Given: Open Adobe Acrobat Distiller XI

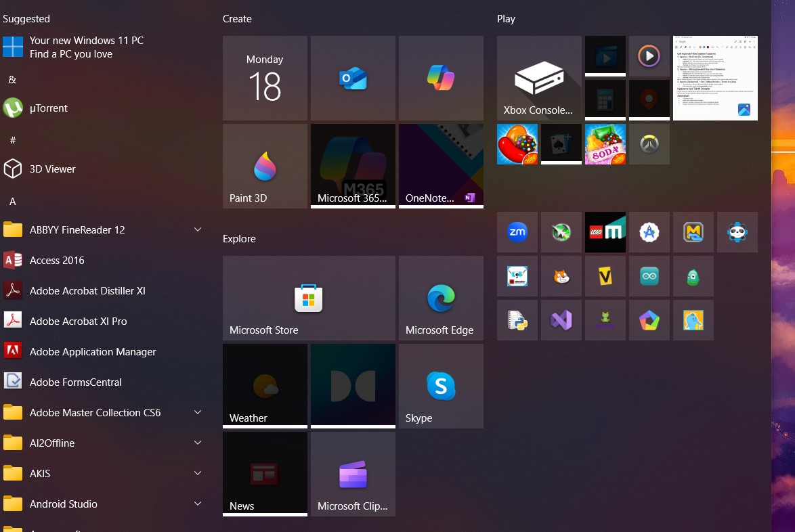Looking at the screenshot, I should (x=103, y=291).
